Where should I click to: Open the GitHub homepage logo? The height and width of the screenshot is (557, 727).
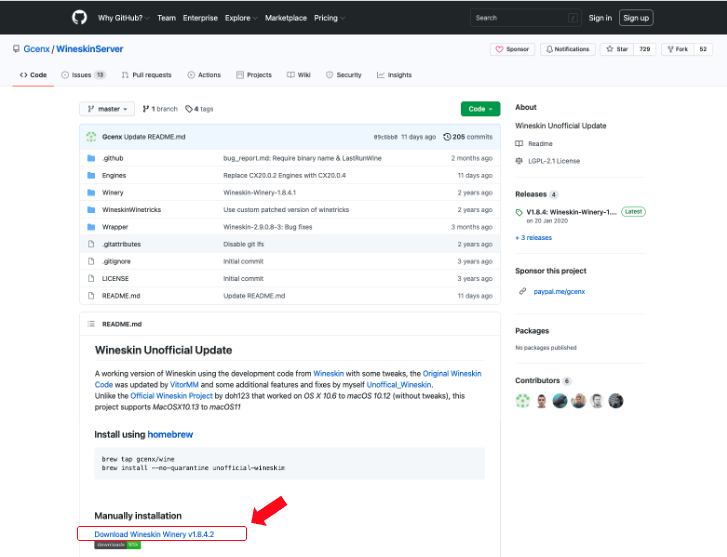click(x=79, y=18)
